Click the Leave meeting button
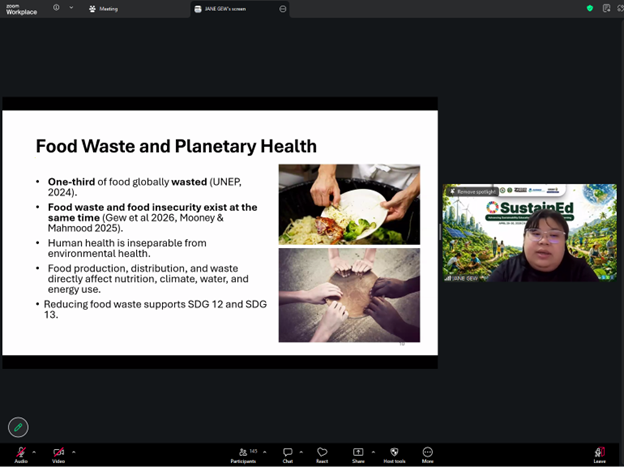 (600, 453)
